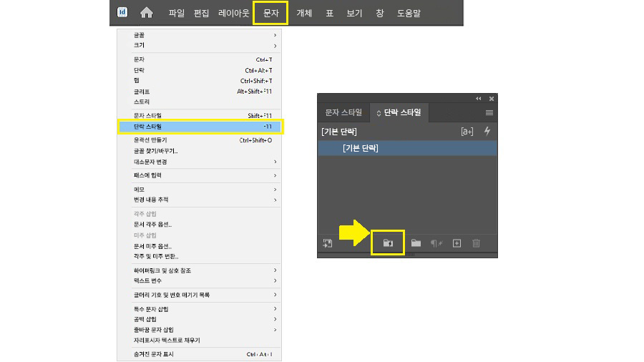Image resolution: width=644 pixels, height=362 pixels.
Task: Expand the 변경 내용 추적 submenu
Action: point(199,200)
